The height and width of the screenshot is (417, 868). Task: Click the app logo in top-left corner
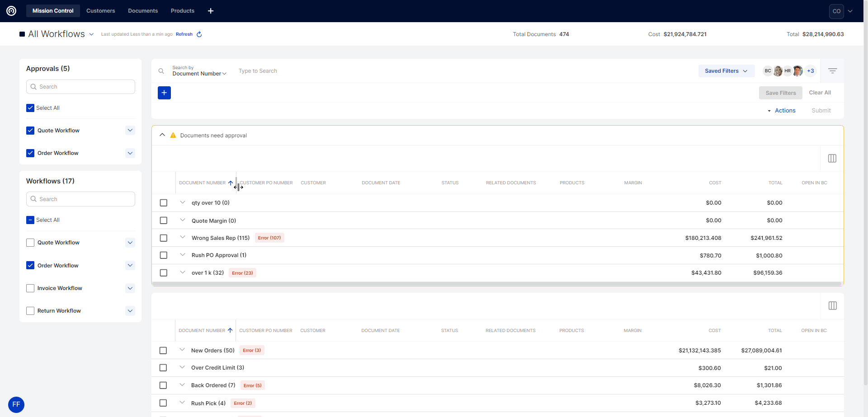click(11, 11)
